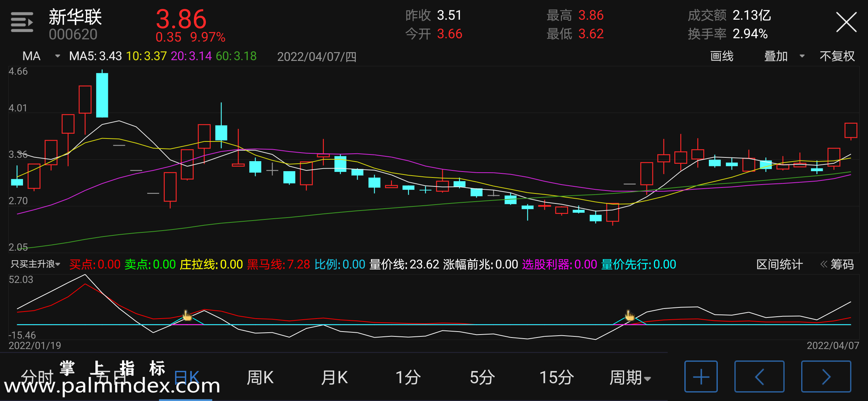Select the 15分 period tab
Screen dimensions: 868x401
[556, 378]
